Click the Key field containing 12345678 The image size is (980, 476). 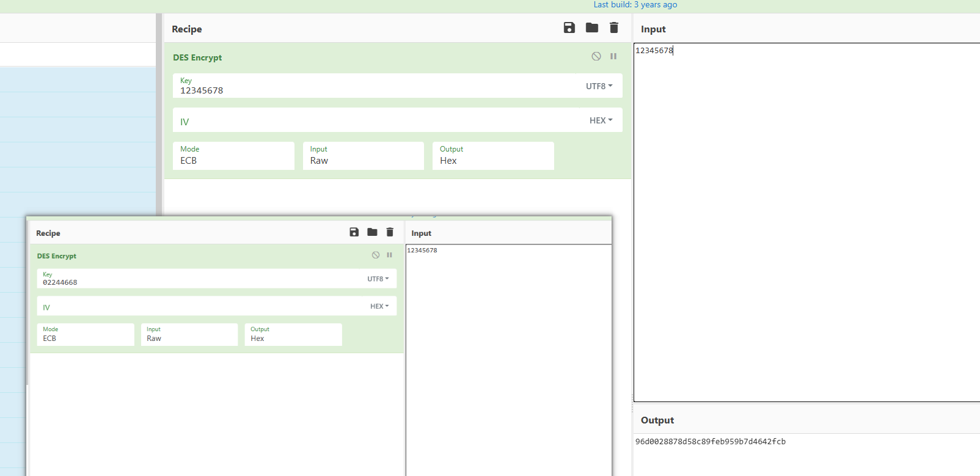tap(367, 90)
